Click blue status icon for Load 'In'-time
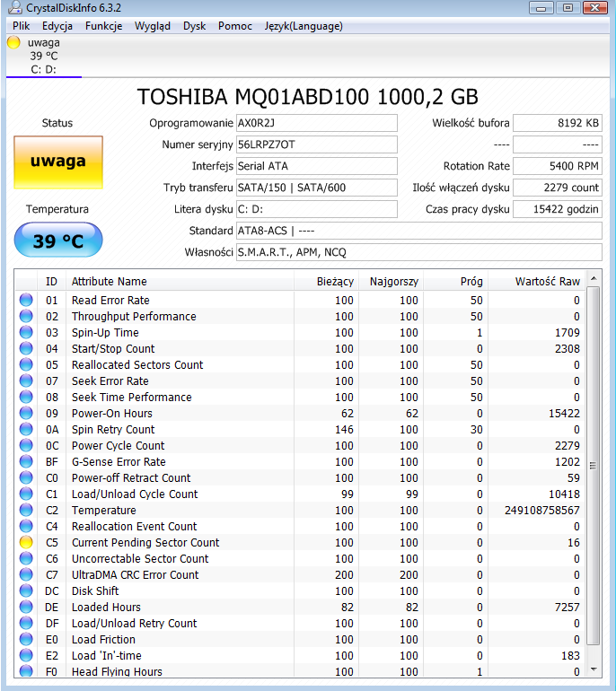 (x=26, y=655)
